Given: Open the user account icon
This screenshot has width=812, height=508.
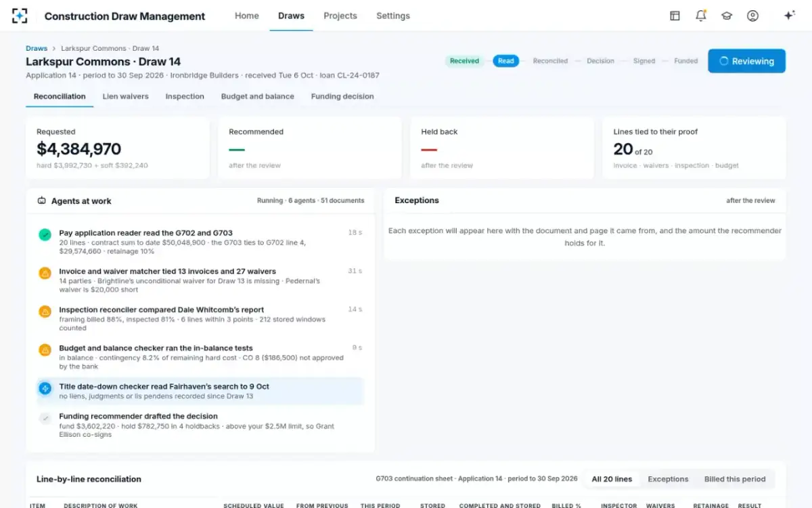Looking at the screenshot, I should 752,16.
